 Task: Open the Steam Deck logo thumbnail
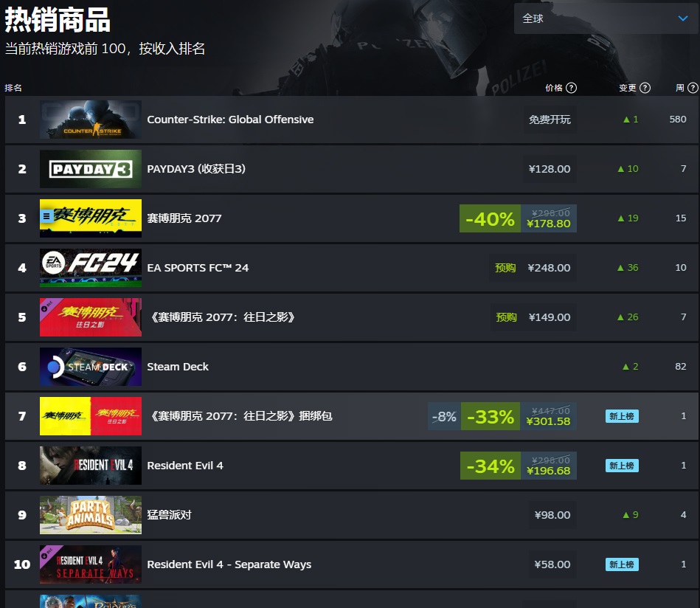91,366
